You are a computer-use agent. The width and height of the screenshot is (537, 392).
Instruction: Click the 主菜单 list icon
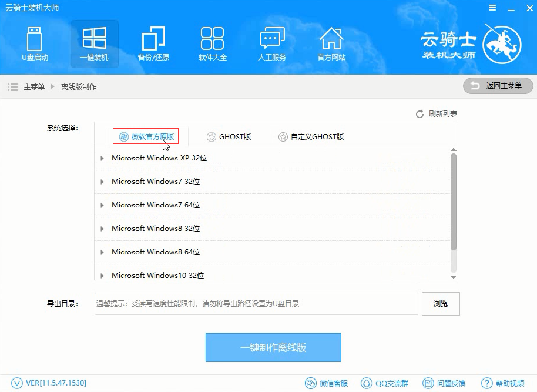tap(13, 87)
